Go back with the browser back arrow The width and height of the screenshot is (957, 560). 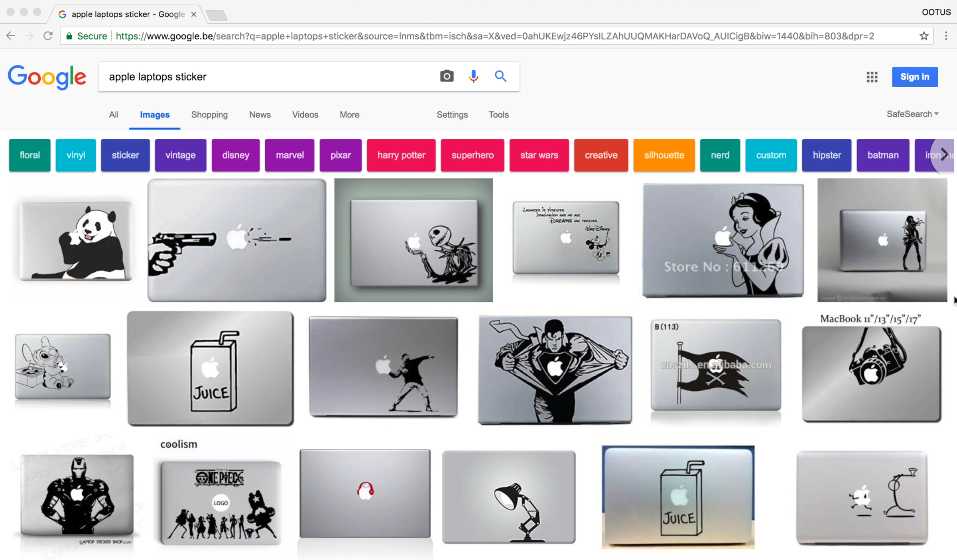click(x=11, y=36)
